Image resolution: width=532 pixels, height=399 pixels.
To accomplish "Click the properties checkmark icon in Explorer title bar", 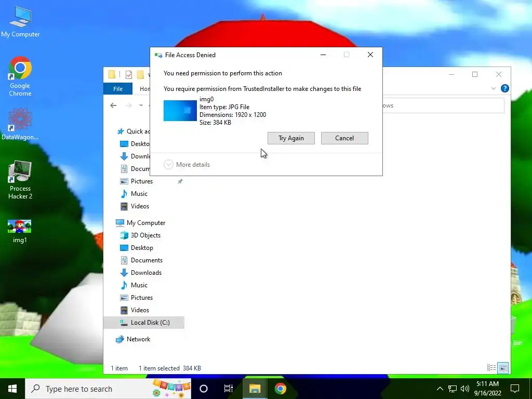I will pos(129,75).
